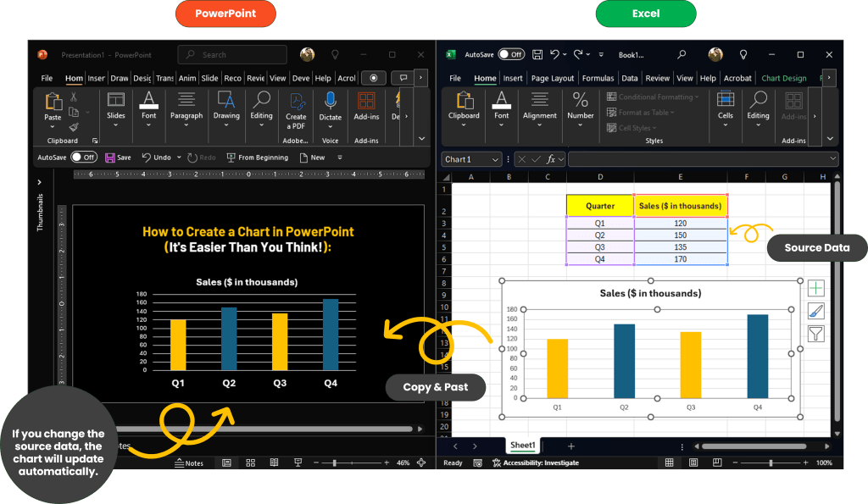Toggle AutoSave in the PowerPoint window

click(83, 158)
